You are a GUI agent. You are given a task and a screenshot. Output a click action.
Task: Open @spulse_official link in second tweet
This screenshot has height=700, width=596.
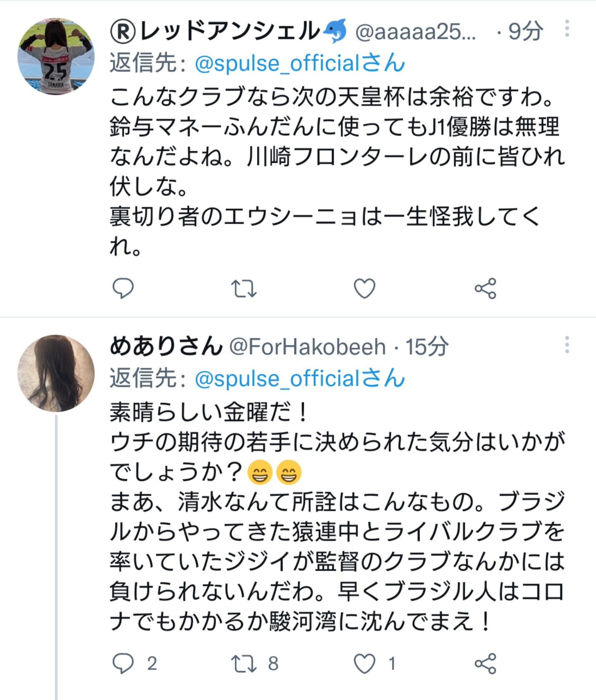[299, 378]
